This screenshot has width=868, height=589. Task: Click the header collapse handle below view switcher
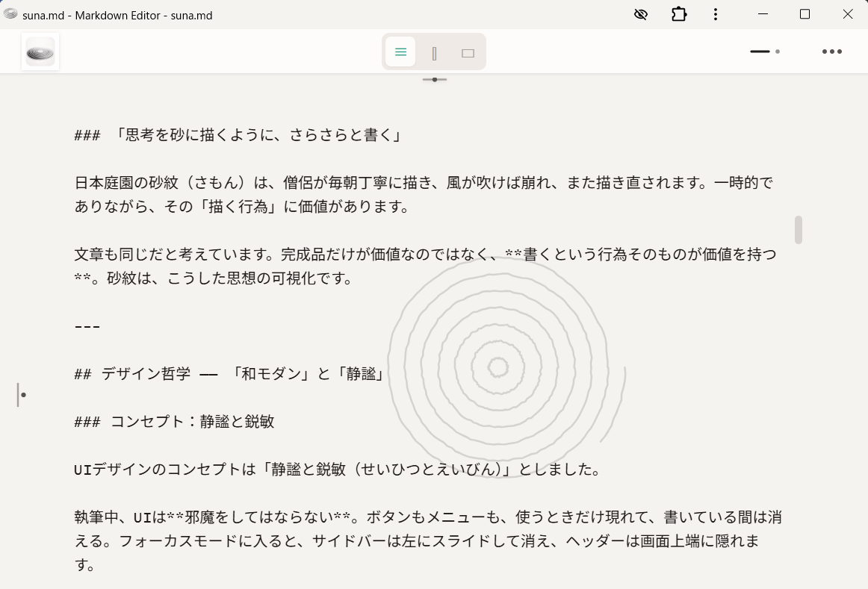click(434, 79)
